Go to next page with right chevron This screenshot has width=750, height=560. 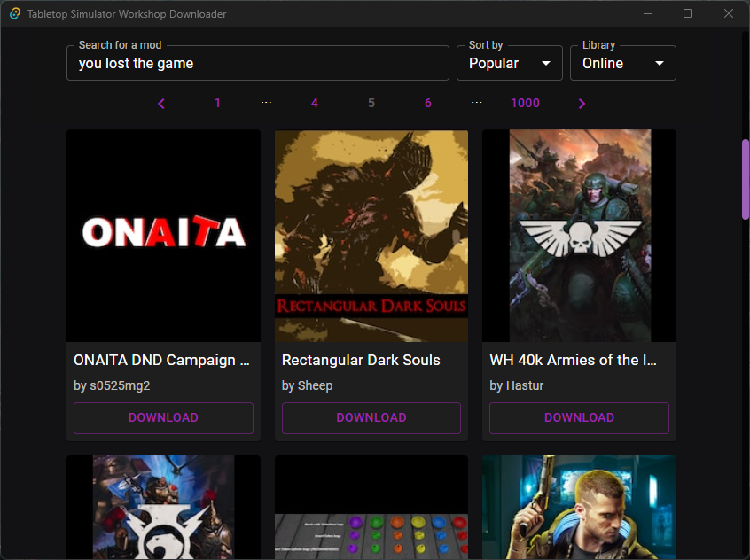(x=582, y=104)
